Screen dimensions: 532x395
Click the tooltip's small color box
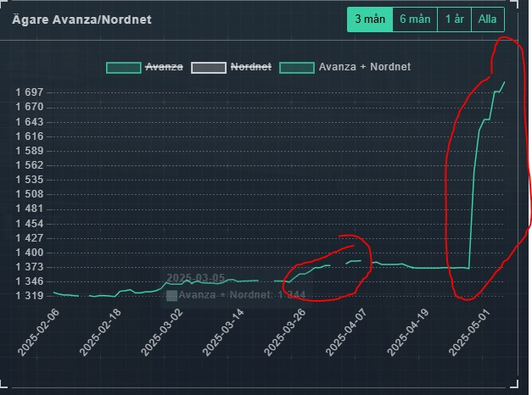pyautogui.click(x=171, y=296)
